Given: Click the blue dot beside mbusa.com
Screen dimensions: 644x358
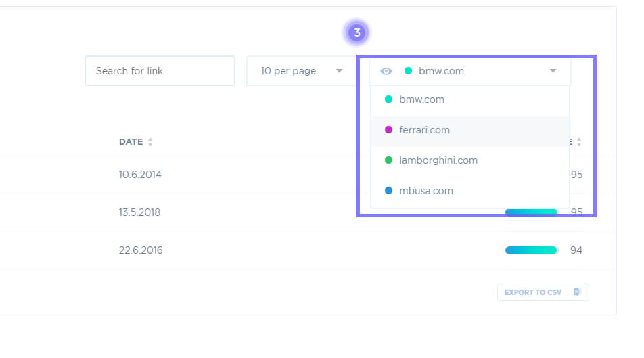Looking at the screenshot, I should (388, 191).
